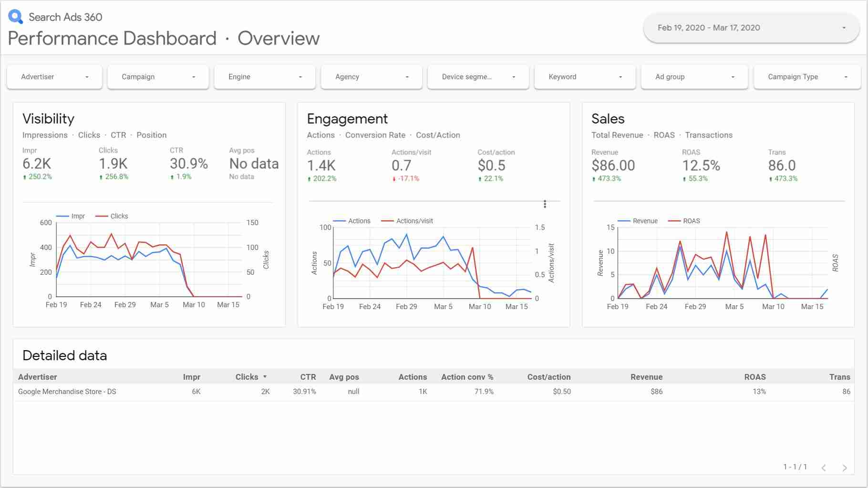The image size is (868, 488).
Task: Expand the Ad group filter
Action: tap(694, 77)
